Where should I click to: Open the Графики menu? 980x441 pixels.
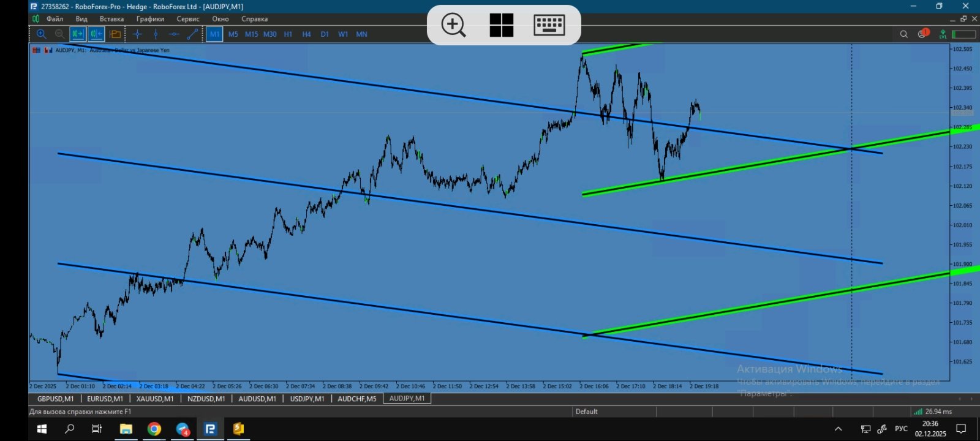[150, 19]
